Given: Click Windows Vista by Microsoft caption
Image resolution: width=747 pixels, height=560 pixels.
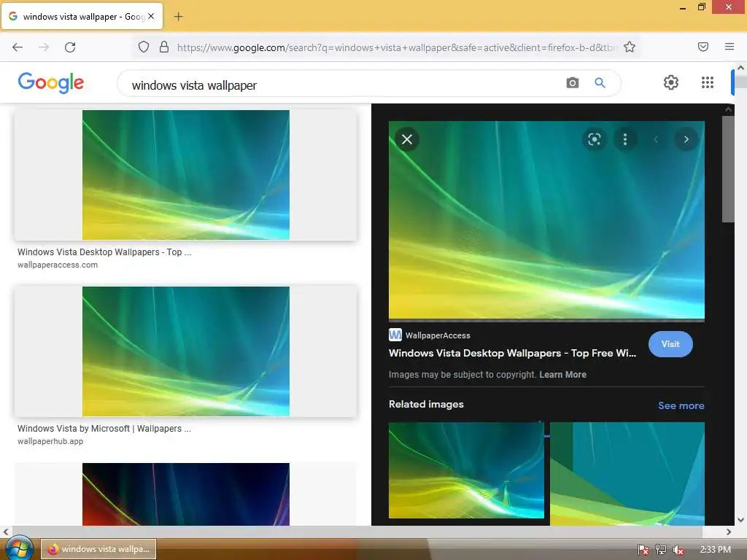Looking at the screenshot, I should click(104, 429).
